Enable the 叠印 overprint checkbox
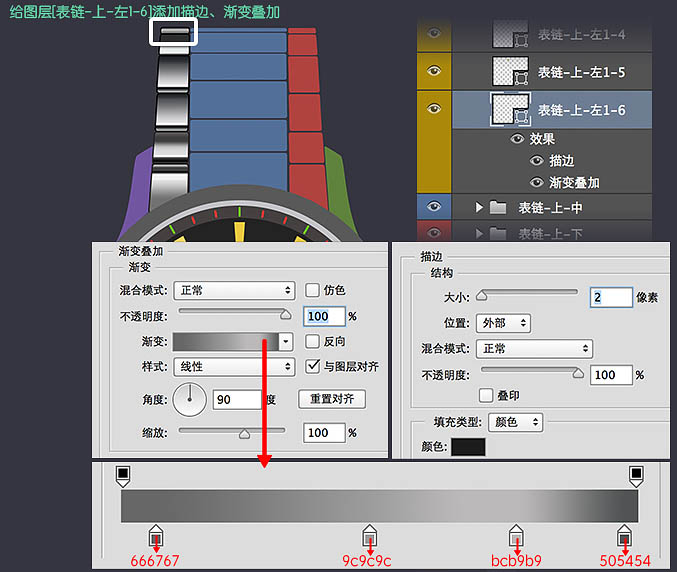This screenshot has height=572, width=677. coord(487,395)
